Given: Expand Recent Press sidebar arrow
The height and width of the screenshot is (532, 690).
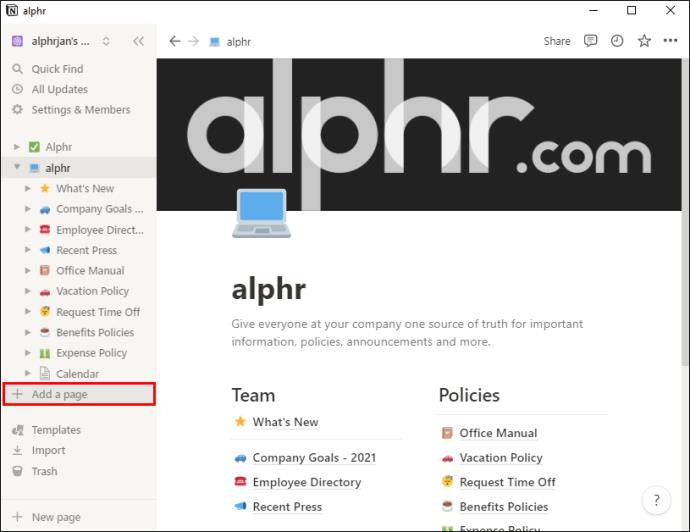Looking at the screenshot, I should [27, 250].
